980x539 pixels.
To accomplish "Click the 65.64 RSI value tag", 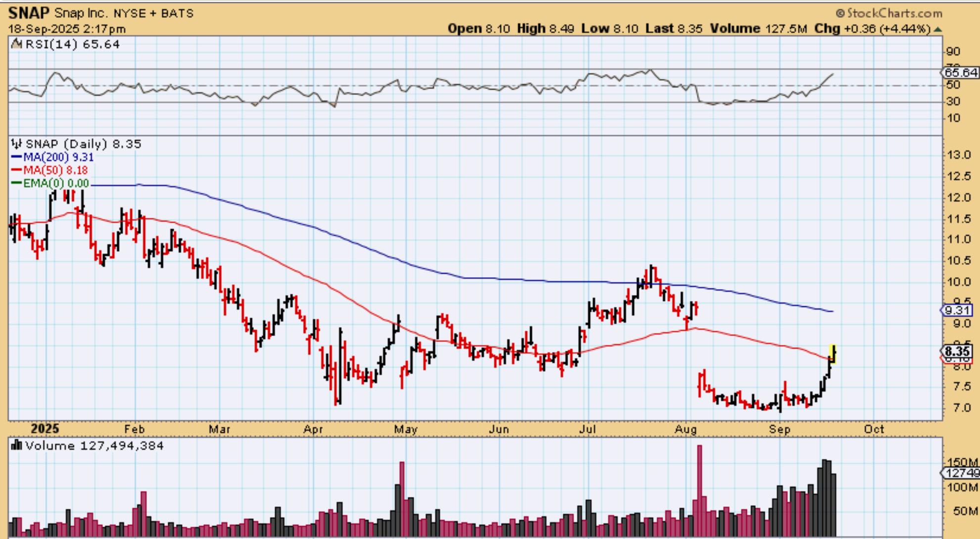I will pyautogui.click(x=960, y=73).
